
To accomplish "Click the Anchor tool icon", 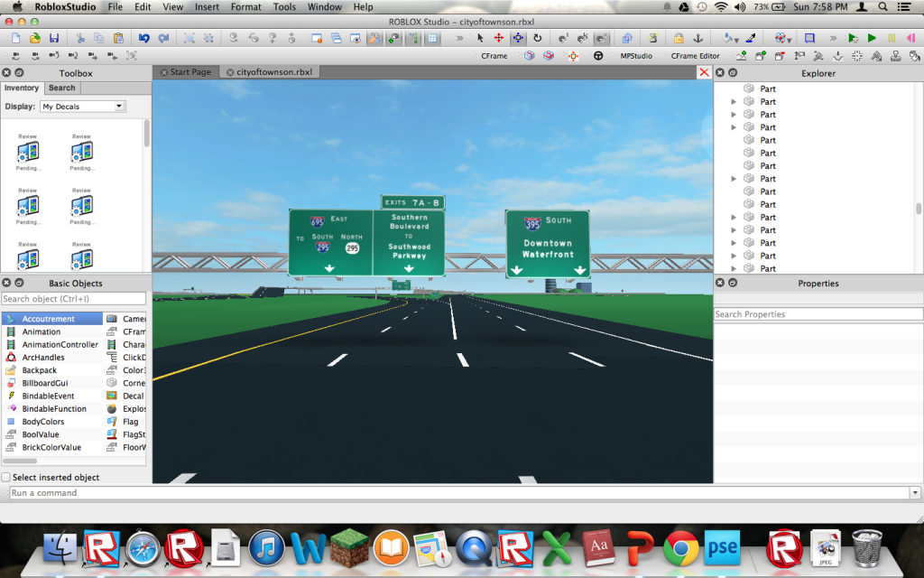I will point(698,38).
